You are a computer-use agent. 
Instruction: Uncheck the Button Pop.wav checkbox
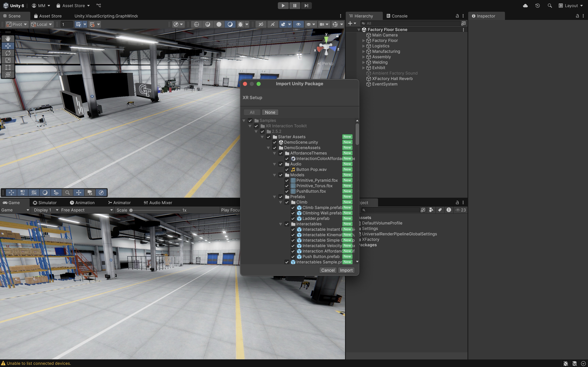pos(287,170)
